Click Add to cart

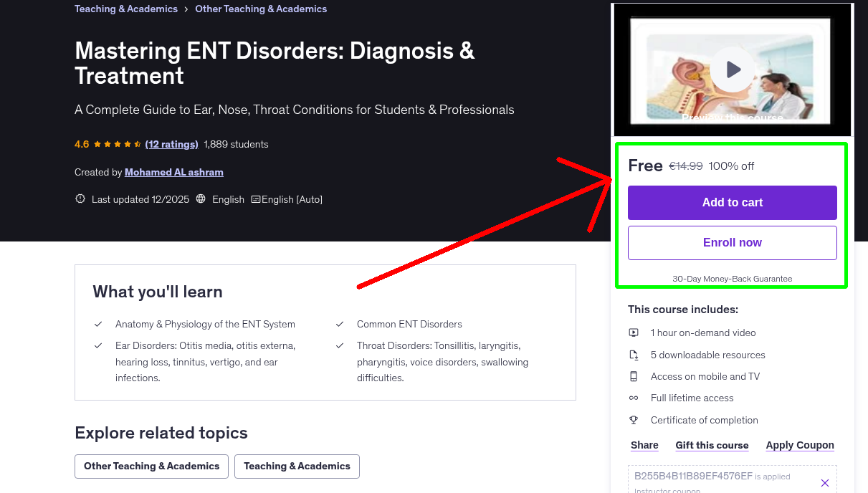click(732, 203)
